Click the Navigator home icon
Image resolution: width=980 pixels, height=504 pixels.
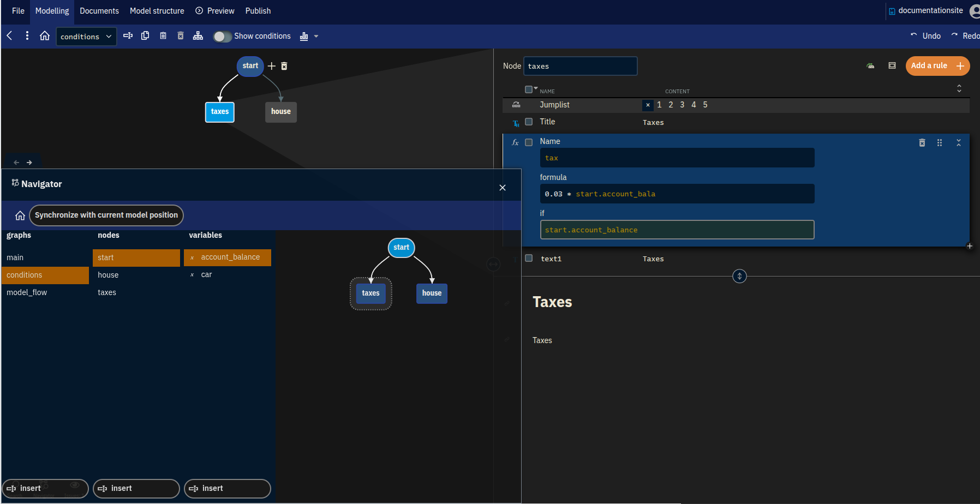tap(20, 215)
